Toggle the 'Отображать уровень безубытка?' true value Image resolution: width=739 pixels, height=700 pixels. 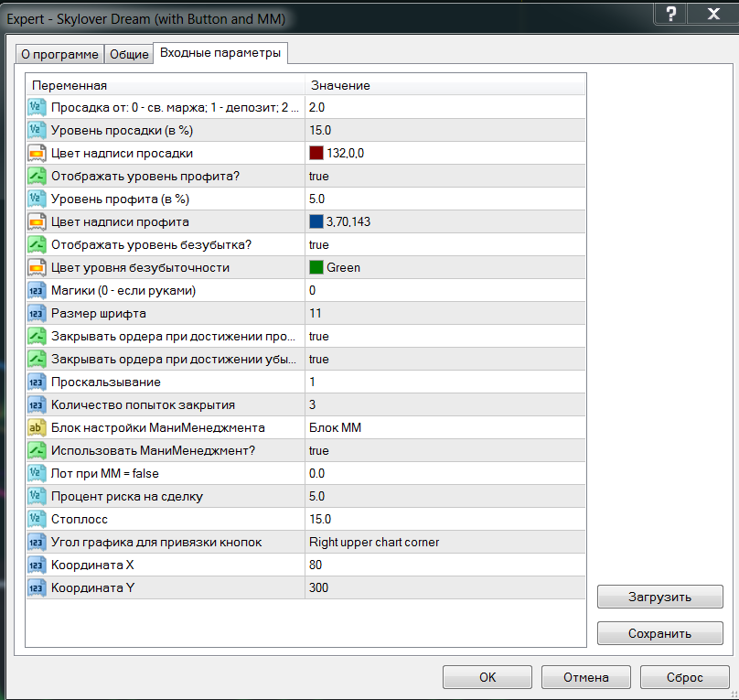[x=444, y=244]
